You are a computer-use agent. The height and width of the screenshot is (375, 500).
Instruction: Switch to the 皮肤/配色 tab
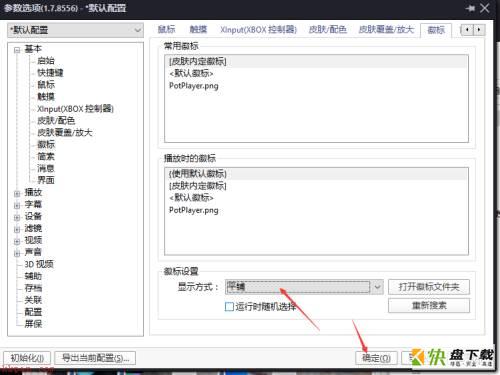(x=327, y=30)
